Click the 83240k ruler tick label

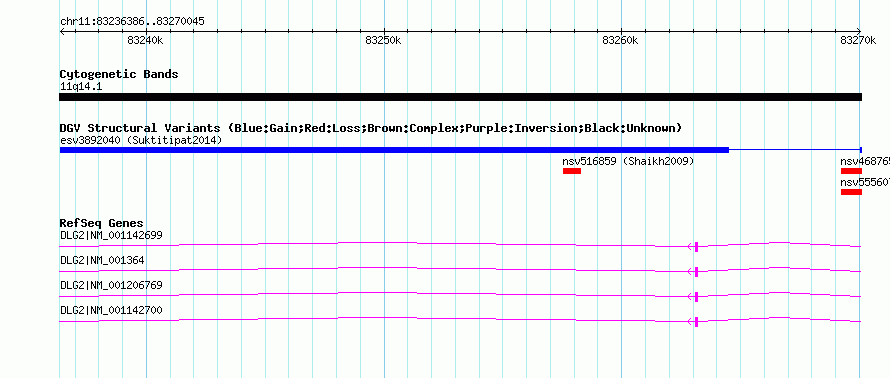[x=146, y=40]
